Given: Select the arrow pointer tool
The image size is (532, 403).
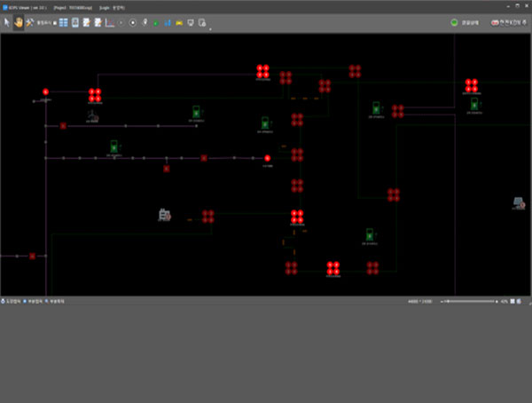Looking at the screenshot, I should coord(7,22).
